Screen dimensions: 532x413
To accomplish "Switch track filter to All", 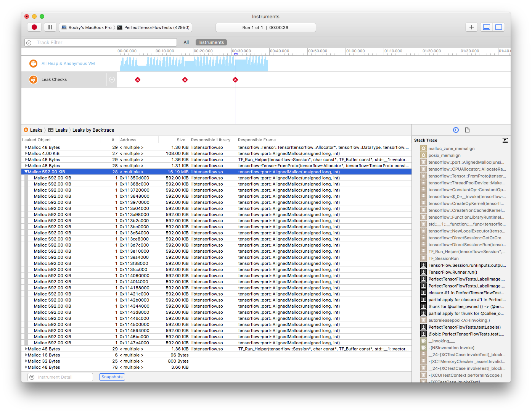I will [186, 42].
